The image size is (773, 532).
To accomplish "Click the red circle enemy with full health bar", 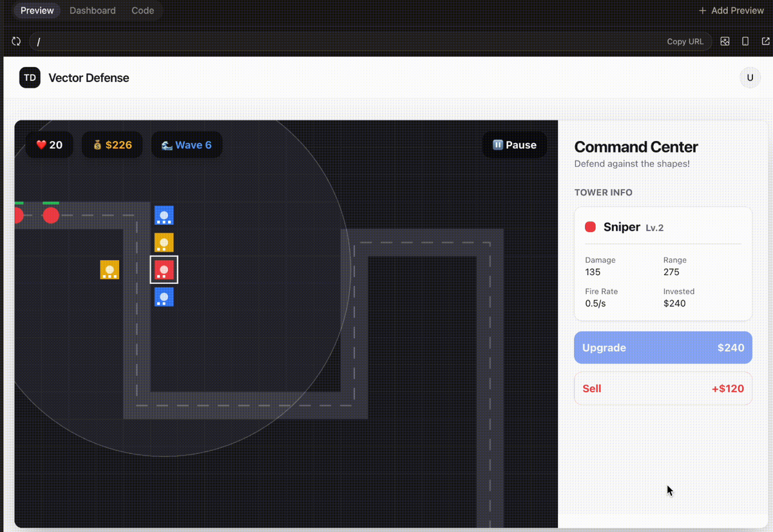I will pyautogui.click(x=51, y=214).
